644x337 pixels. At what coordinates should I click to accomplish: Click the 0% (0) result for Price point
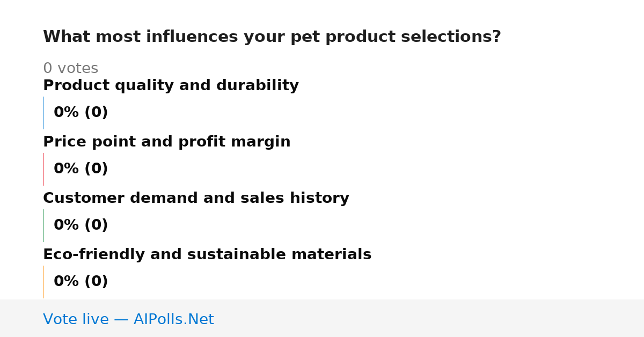(80, 169)
